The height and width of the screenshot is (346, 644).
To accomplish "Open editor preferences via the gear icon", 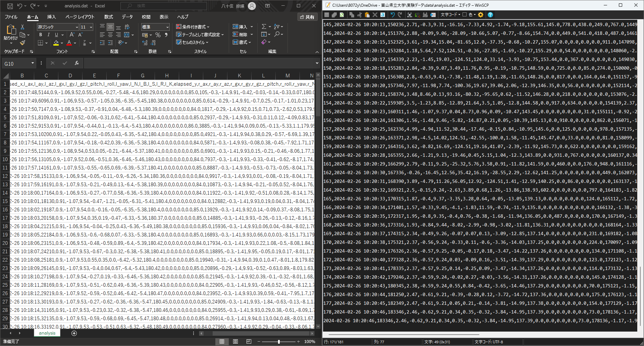I will pos(481,15).
